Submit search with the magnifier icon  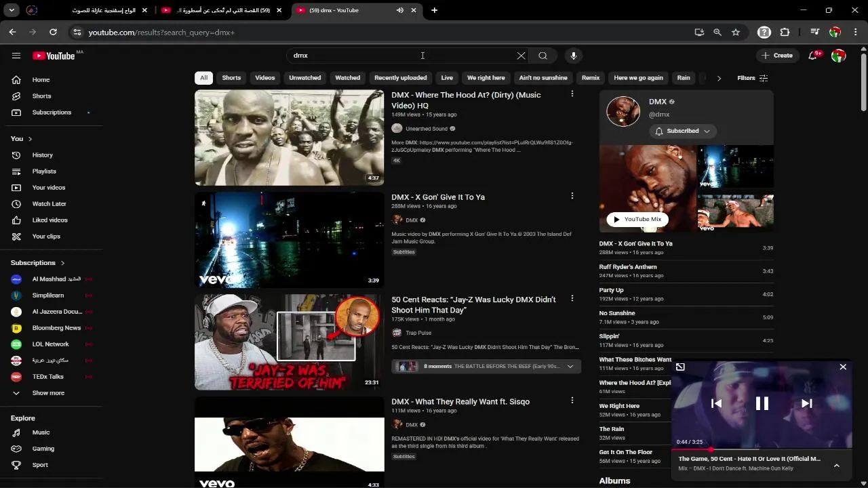point(542,56)
